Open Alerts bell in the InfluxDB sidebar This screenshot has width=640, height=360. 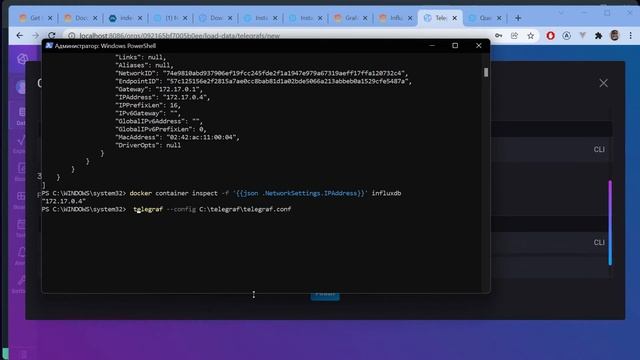pyautogui.click(x=21, y=256)
